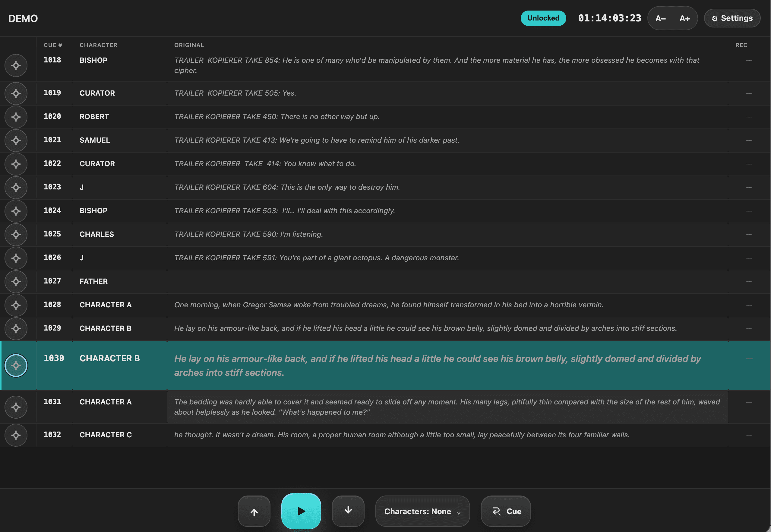The height and width of the screenshot is (532, 771).
Task: Click the timecode 01:14:03:23
Action: 609,18
